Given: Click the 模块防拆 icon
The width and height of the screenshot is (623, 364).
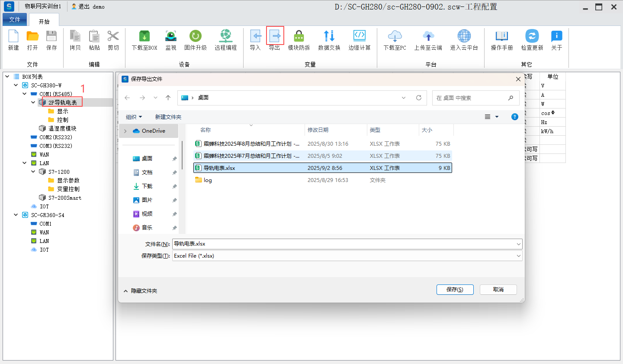Looking at the screenshot, I should point(299,36).
